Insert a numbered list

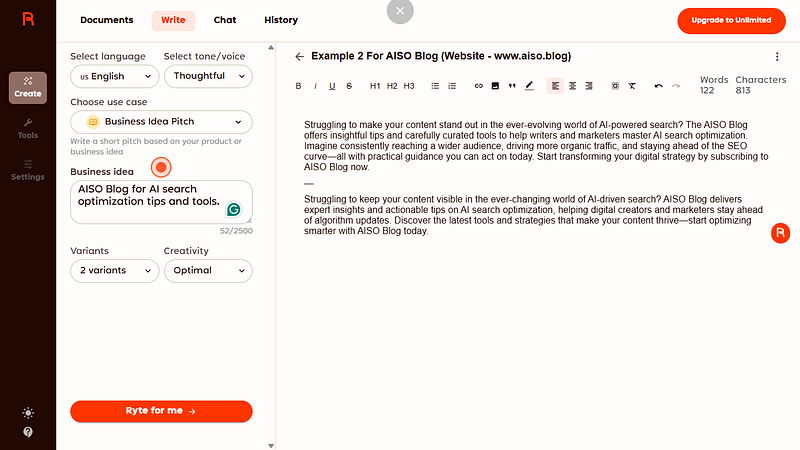coord(452,86)
